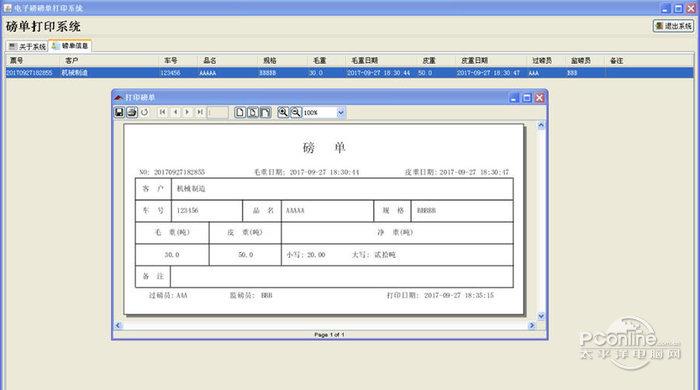Sort by the 车号 column header

point(178,60)
